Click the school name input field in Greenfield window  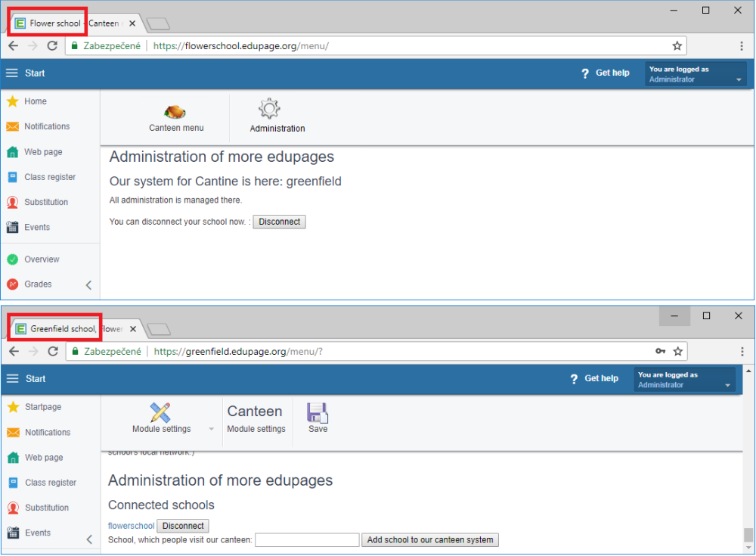pos(307,539)
